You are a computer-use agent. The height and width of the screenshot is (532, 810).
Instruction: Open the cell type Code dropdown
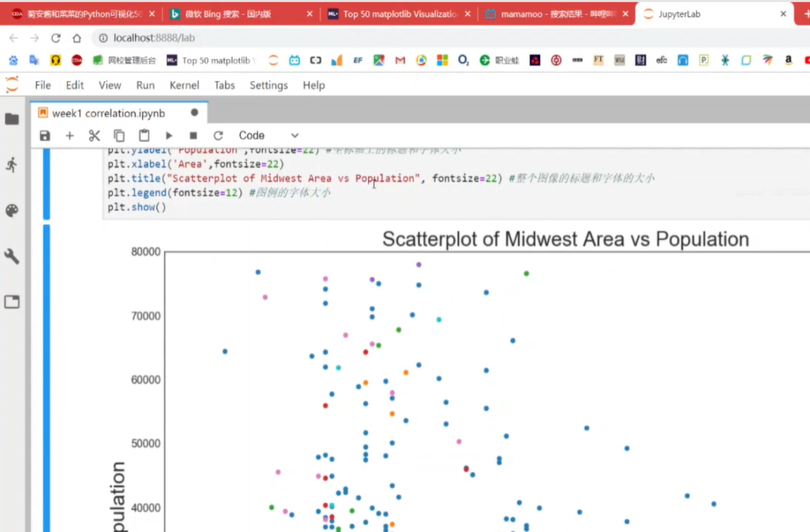[268, 136]
